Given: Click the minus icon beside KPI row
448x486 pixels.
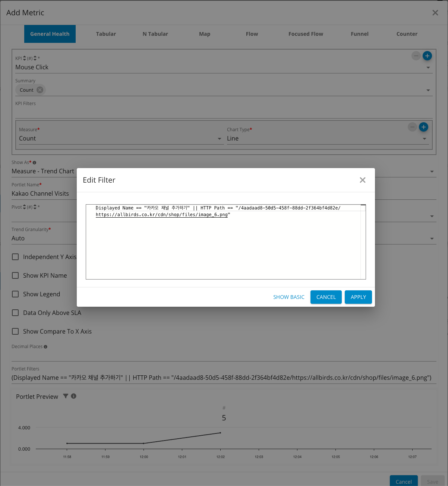Looking at the screenshot, I should pos(416,56).
